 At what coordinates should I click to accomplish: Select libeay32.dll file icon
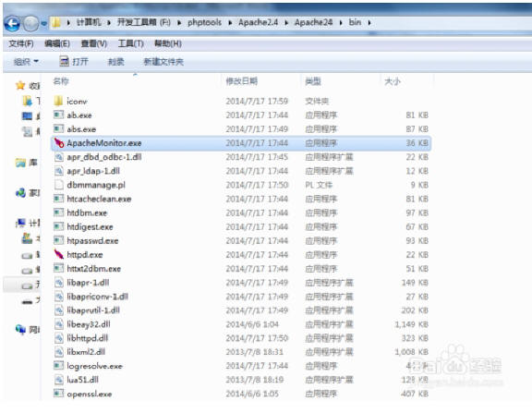pyautogui.click(x=59, y=324)
